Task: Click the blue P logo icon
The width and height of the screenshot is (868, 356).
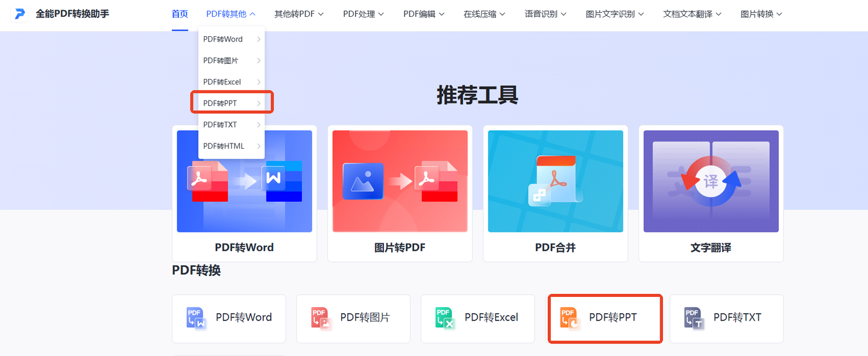Action: 20,13
